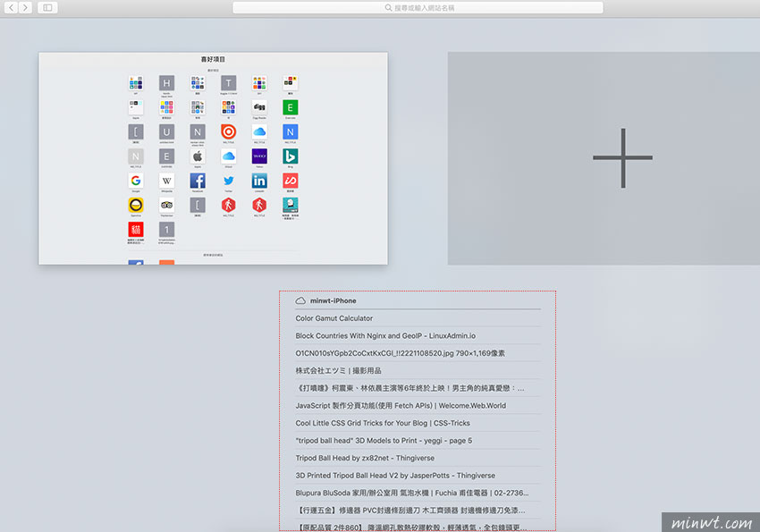
Task: Open the 株式会社エツミ | 撮影用品 tab
Action: pyautogui.click(x=418, y=371)
